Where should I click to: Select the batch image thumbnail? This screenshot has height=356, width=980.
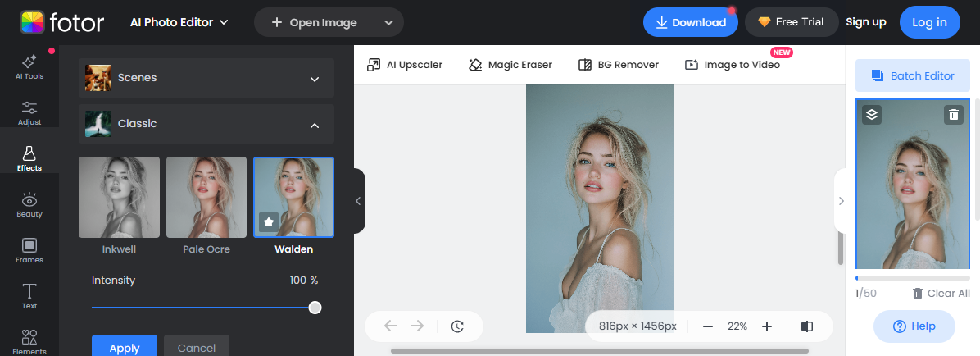coord(913,184)
